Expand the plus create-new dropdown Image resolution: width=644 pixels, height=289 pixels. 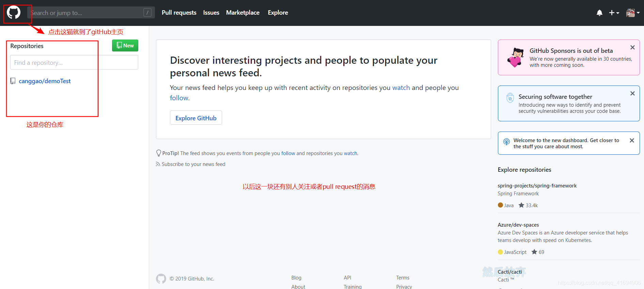coord(614,13)
